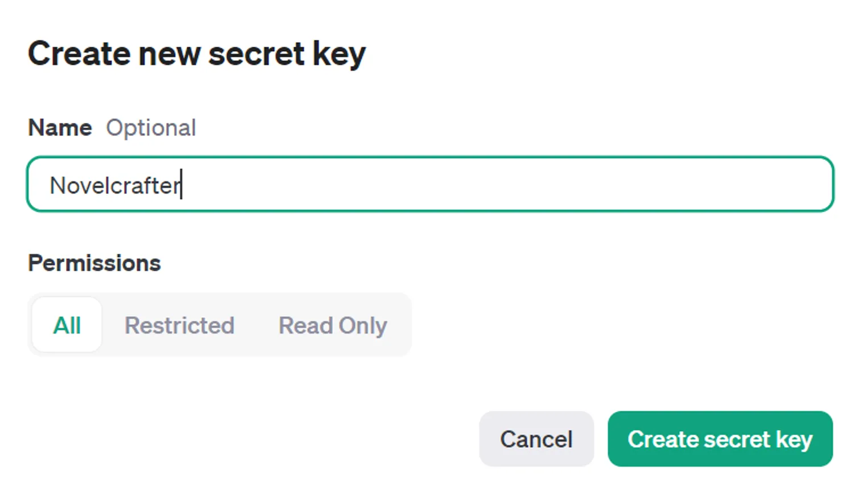This screenshot has width=859, height=504.
Task: Cancel creating the secret key
Action: [x=535, y=439]
